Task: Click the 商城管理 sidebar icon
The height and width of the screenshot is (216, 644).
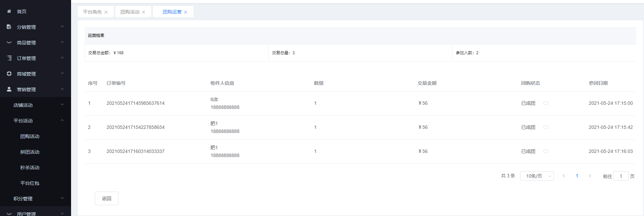Action: 9,74
